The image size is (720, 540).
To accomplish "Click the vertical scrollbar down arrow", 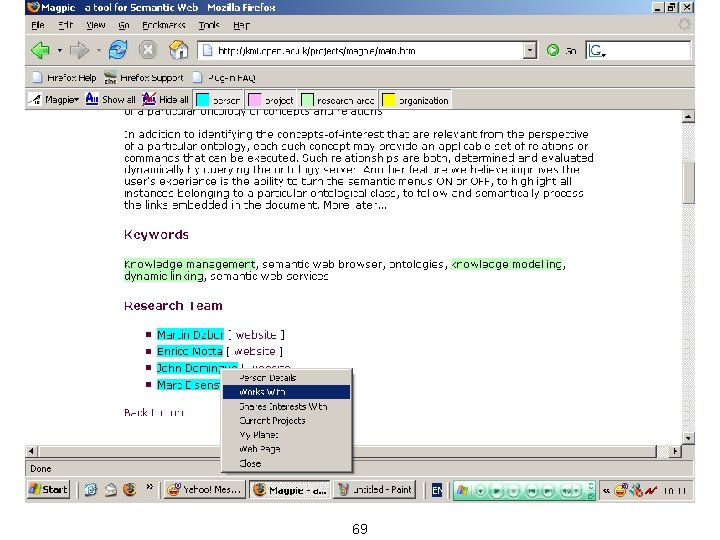I will click(688, 438).
